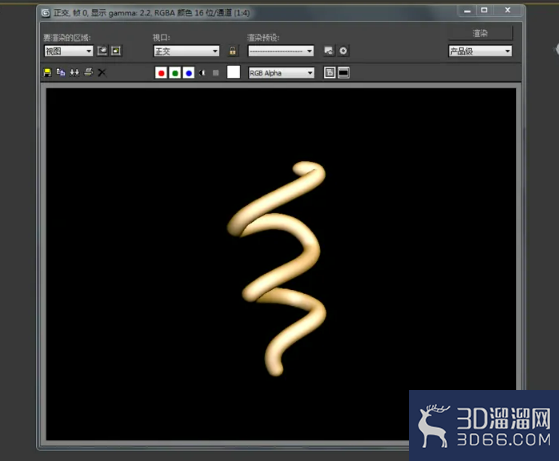
Task: Open the Render Setup dialog icon
Action: (329, 51)
